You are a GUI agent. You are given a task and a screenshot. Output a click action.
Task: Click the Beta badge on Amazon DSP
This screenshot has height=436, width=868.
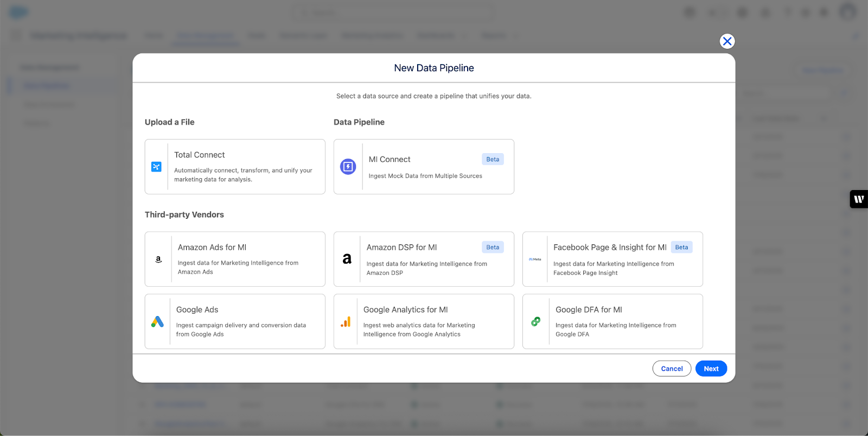pos(493,247)
